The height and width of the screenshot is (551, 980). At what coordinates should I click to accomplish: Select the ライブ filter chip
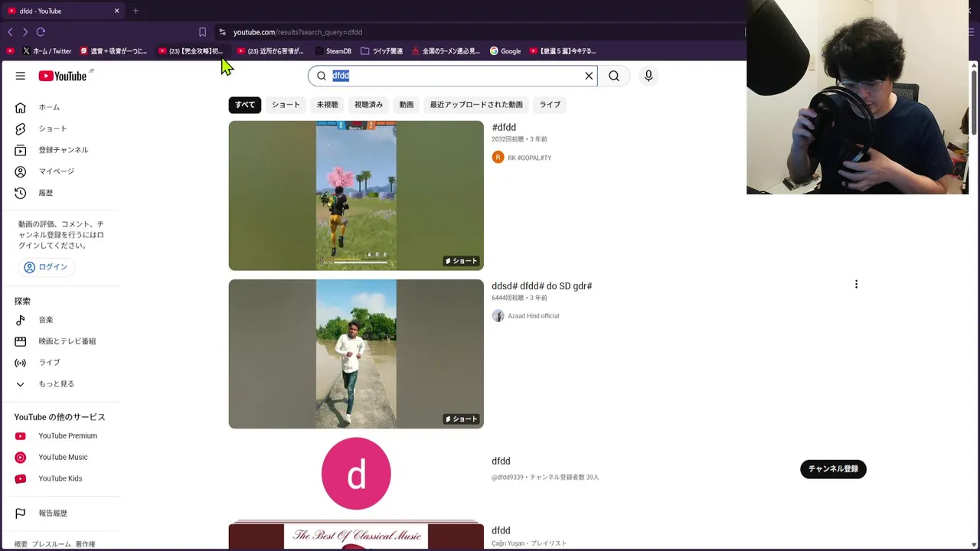tap(550, 105)
